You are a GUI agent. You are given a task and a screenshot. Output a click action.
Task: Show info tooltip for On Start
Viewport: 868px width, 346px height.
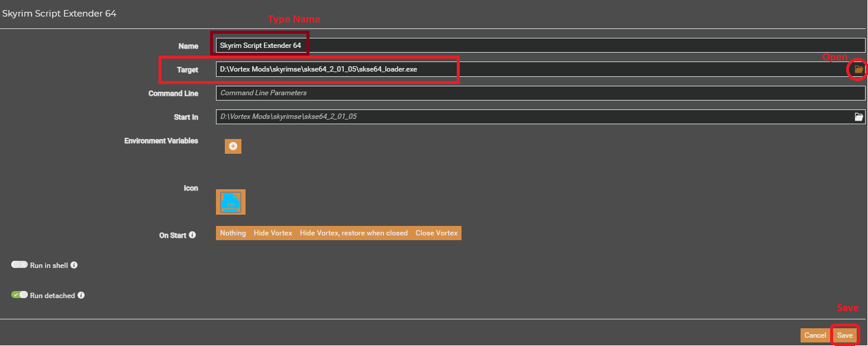(192, 235)
